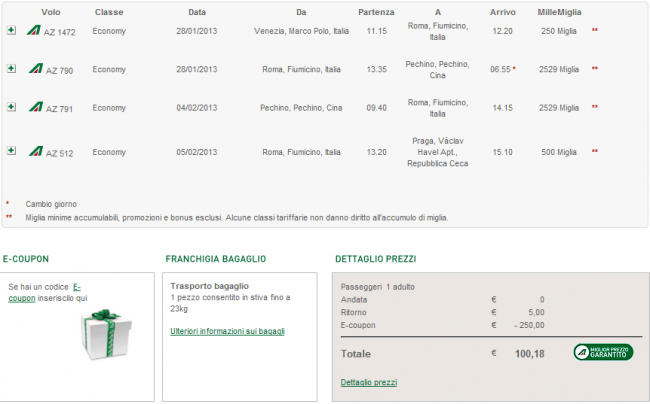Viewport: 650px width, 404px height.
Task: Click the MilleMiglia column header
Action: [559, 12]
